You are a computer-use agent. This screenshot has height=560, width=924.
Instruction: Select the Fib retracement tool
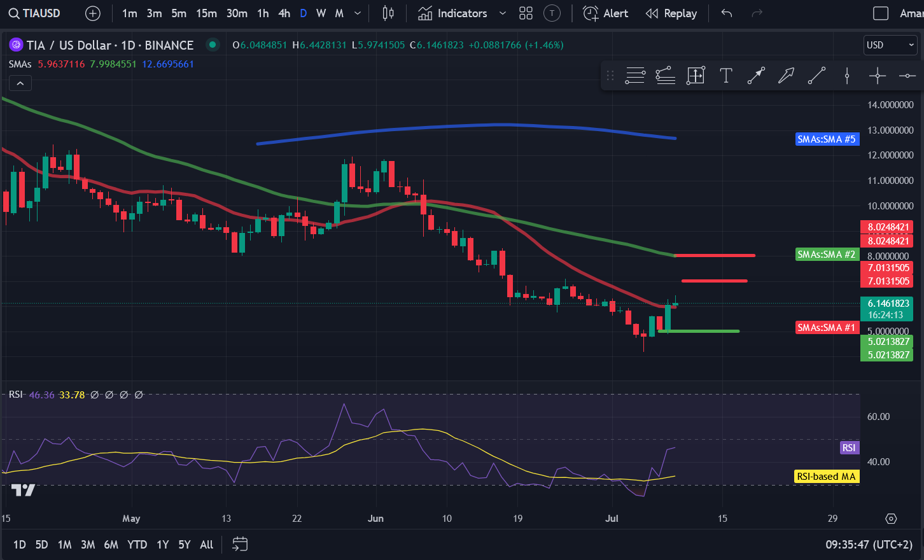coord(666,76)
